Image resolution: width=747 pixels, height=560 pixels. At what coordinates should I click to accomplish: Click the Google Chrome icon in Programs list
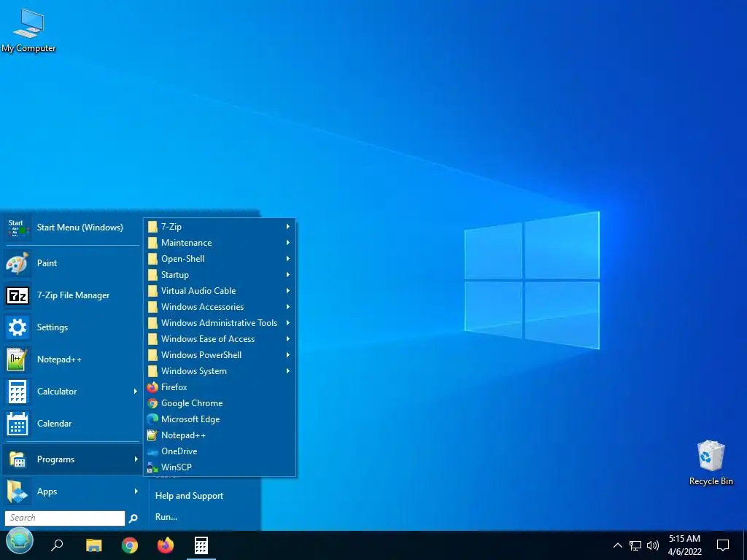click(x=152, y=403)
